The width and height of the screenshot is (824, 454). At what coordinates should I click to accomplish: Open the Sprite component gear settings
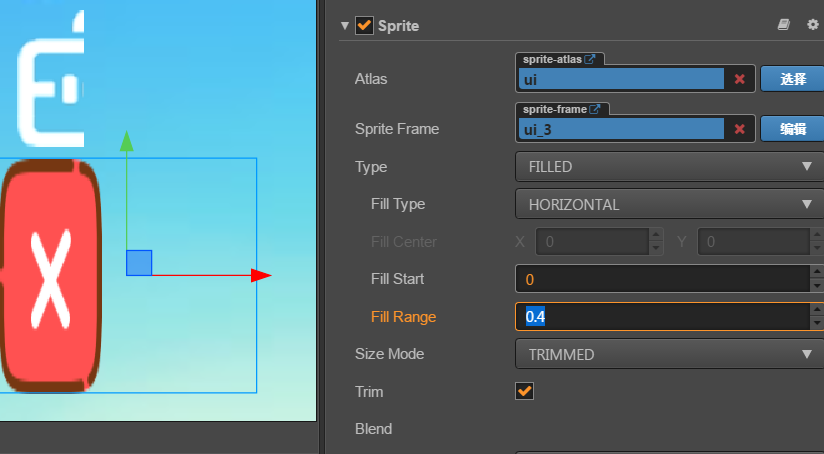click(x=812, y=25)
